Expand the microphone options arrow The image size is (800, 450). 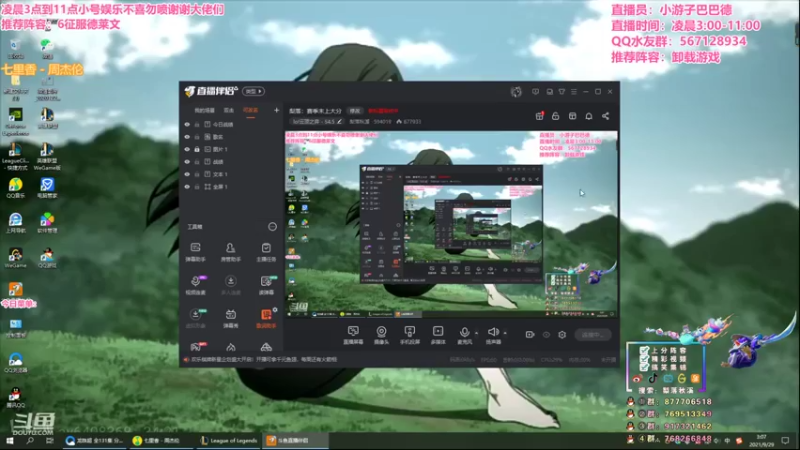point(477,333)
